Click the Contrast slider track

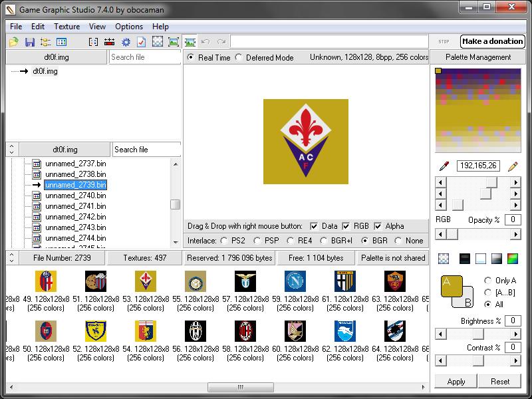point(478,360)
